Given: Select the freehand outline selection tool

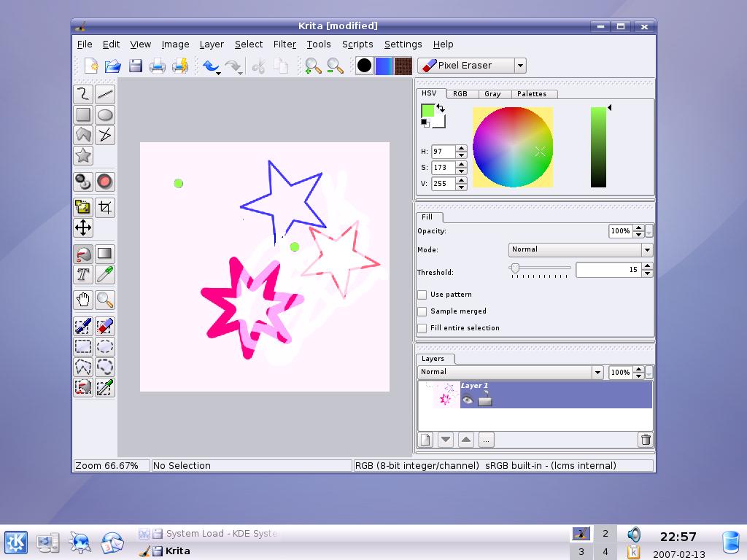Looking at the screenshot, I should [105, 367].
